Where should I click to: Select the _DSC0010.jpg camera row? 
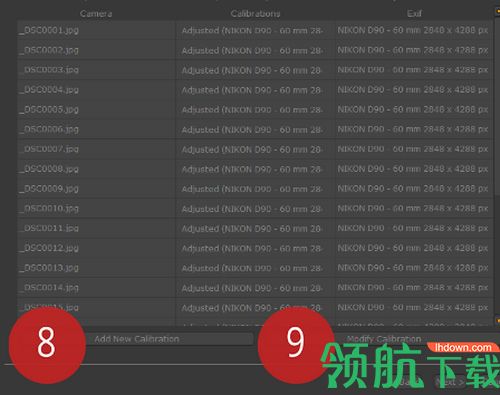click(x=96, y=208)
